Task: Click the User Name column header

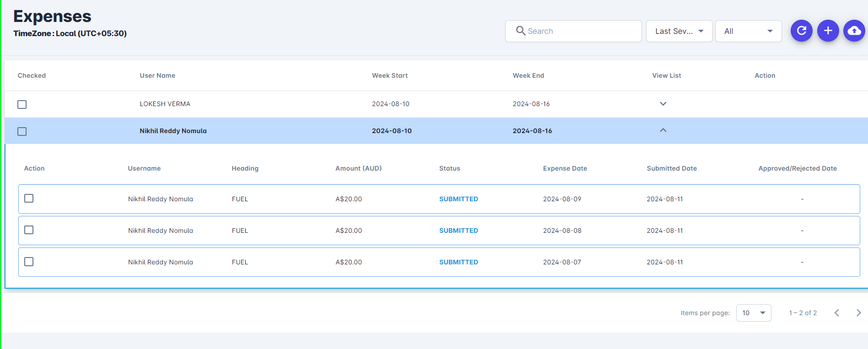Action: pos(157,75)
